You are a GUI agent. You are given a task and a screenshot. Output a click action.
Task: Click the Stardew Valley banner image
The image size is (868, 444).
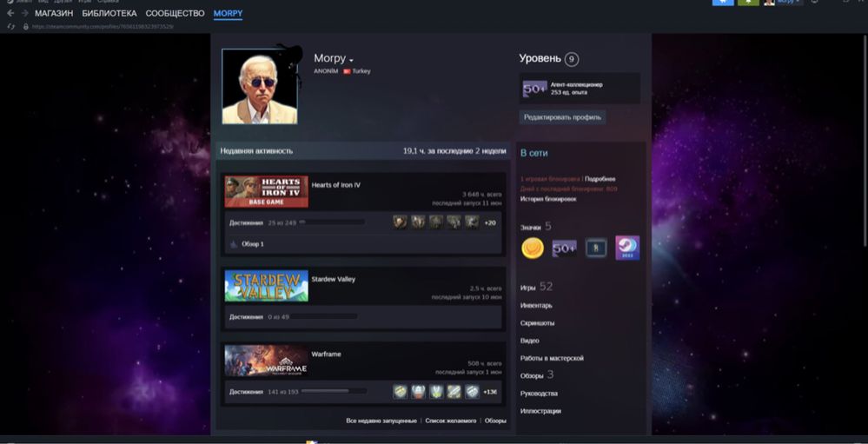[266, 286]
